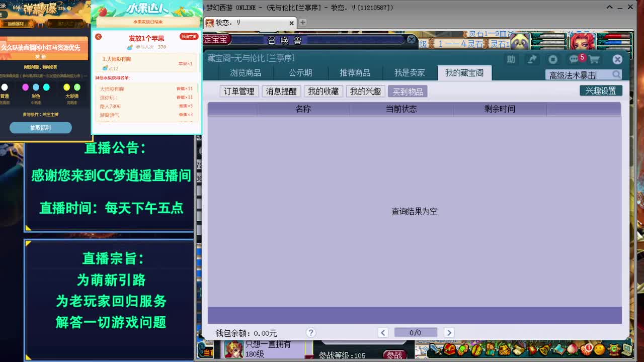Select the magenta 彩色 danmaku color dot

(26, 87)
